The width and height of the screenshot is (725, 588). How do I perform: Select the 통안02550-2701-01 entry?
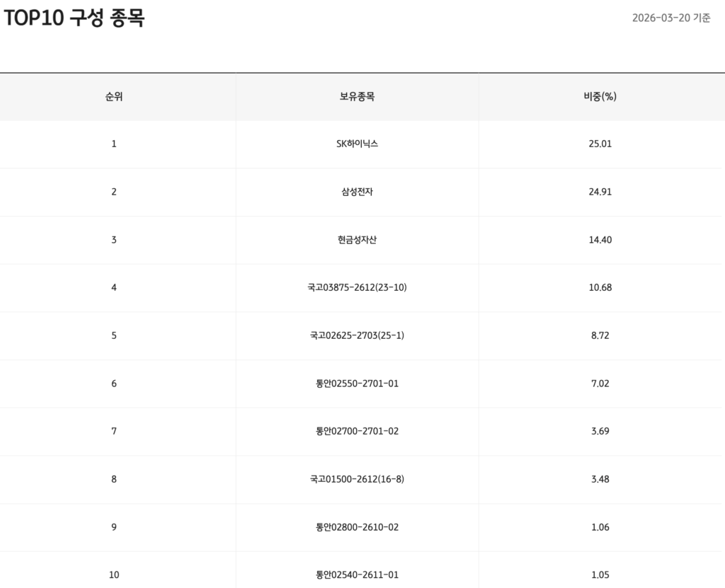pos(357,384)
